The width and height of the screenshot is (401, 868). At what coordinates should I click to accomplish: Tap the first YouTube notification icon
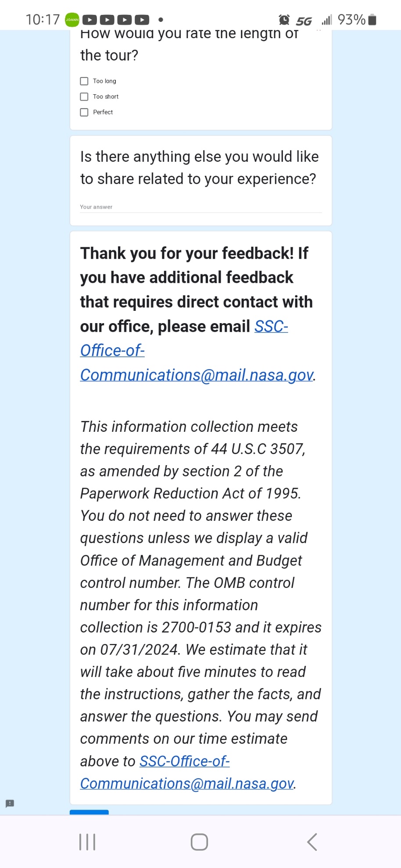(90, 20)
